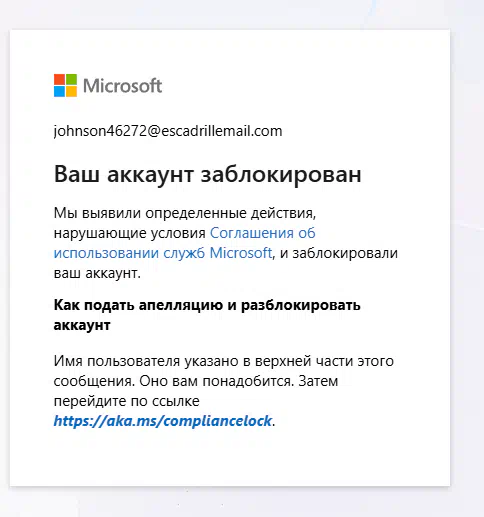Click the Microsoft wordmark text
The width and height of the screenshot is (484, 517).
(x=122, y=86)
